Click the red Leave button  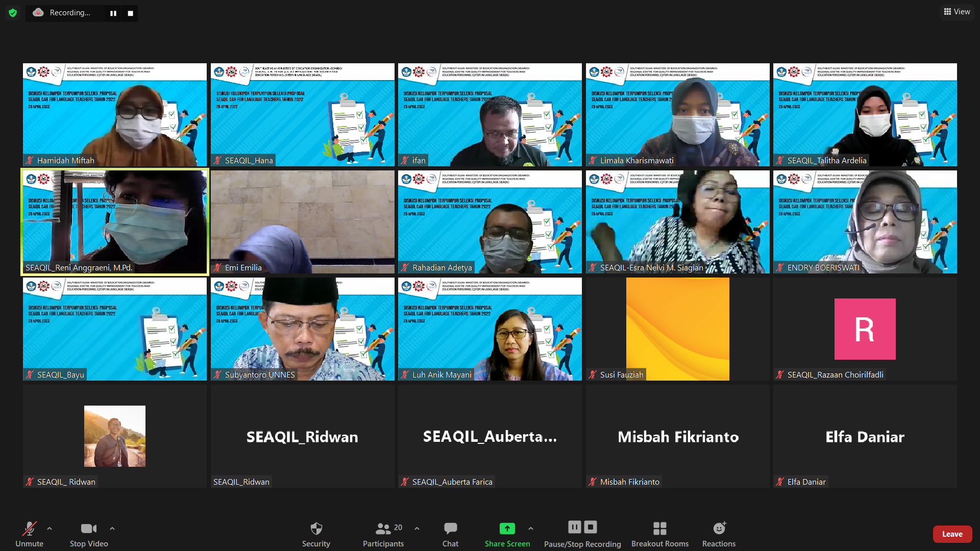952,534
